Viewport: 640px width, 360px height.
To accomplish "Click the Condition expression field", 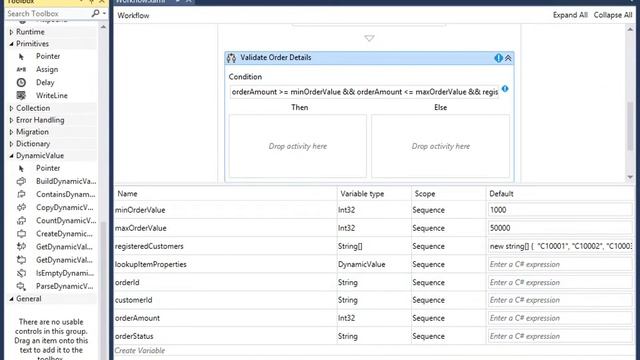I will 364,92.
